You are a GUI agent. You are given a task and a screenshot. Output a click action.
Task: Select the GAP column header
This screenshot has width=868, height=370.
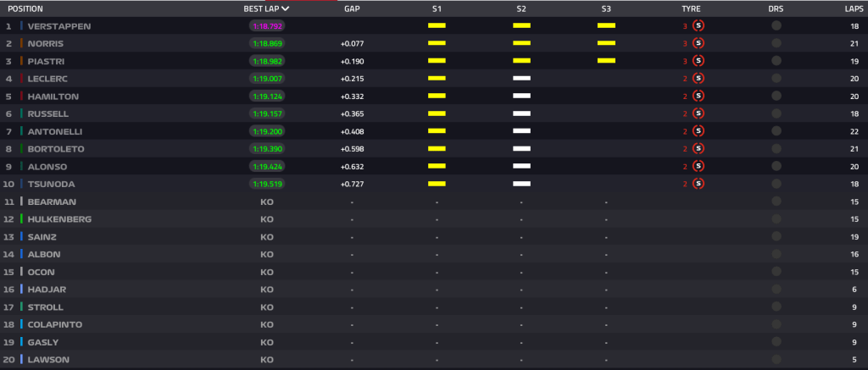click(352, 8)
